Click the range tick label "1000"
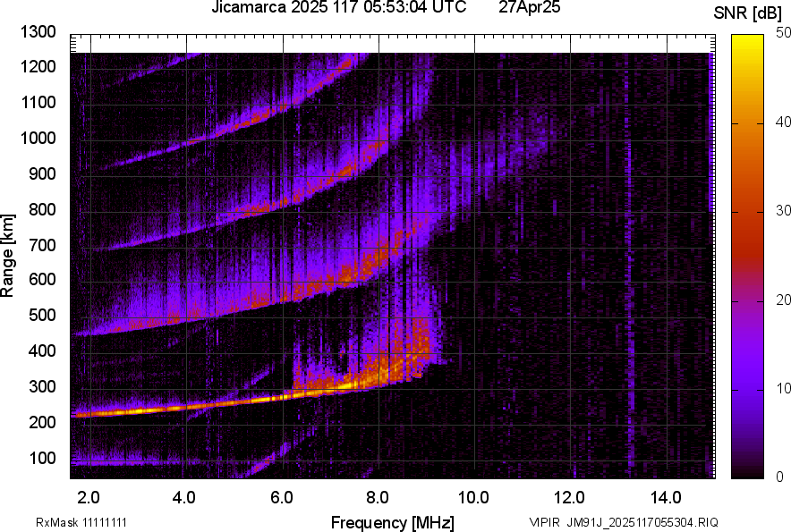The height and width of the screenshot is (532, 791). [38, 138]
